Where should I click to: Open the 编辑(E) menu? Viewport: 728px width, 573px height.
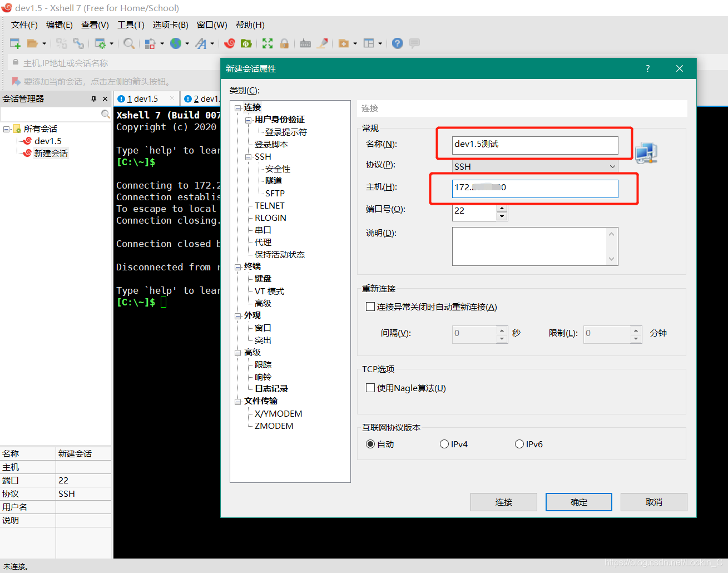coord(60,25)
